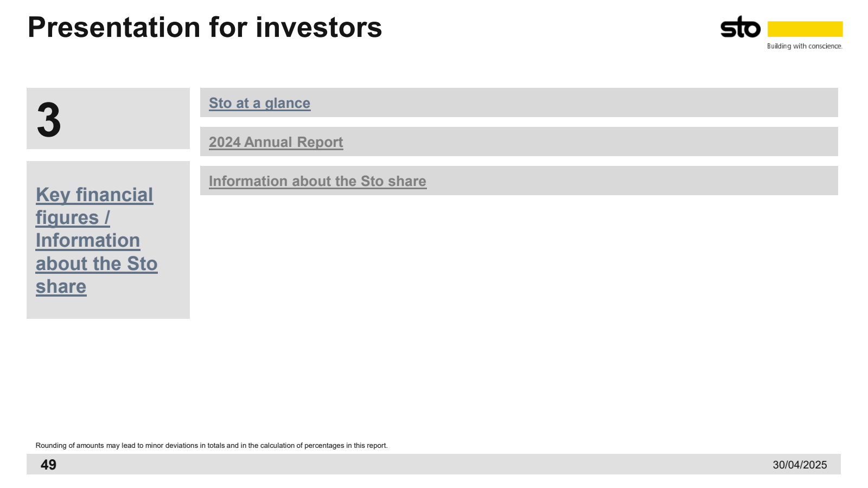The height and width of the screenshot is (488, 868).
Task: Click the 'Building with conscience' tagline
Action: (x=805, y=46)
